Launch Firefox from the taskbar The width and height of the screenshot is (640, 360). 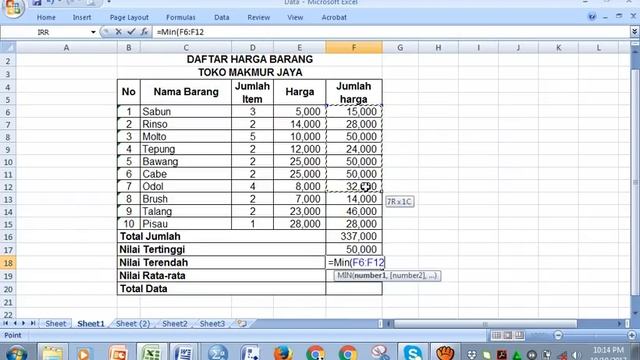coord(283,353)
